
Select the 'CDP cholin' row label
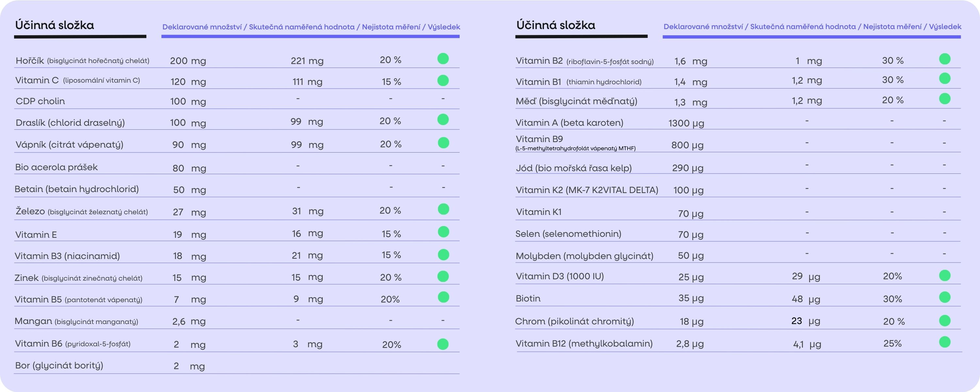click(40, 101)
